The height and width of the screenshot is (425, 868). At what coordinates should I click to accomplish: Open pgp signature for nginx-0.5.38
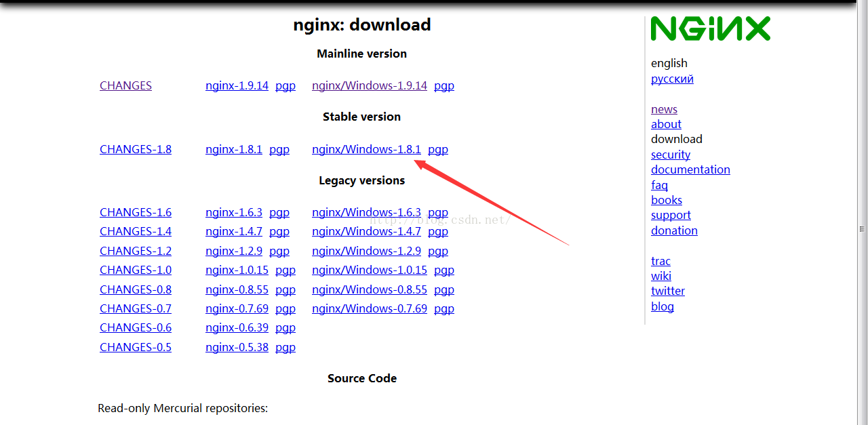pyautogui.click(x=285, y=348)
